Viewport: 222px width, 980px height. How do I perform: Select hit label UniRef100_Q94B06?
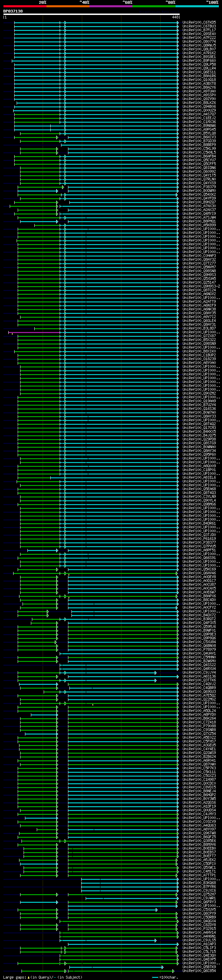point(199,106)
